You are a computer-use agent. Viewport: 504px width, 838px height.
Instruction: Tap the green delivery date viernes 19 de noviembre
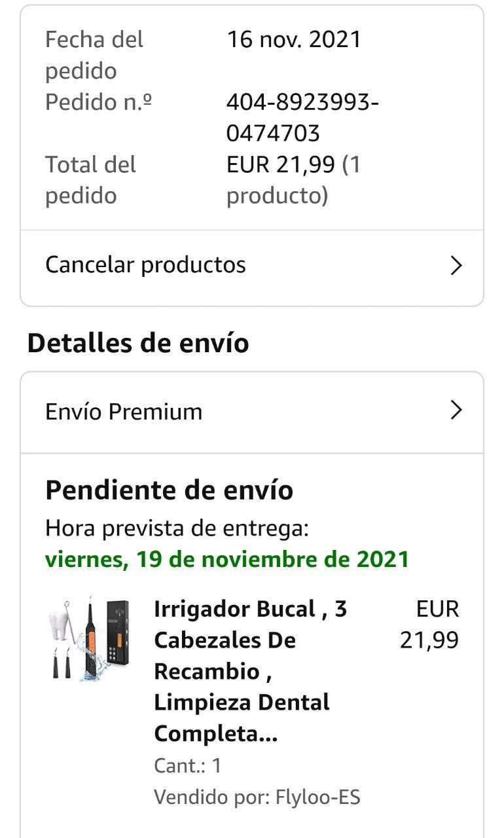coord(227,560)
